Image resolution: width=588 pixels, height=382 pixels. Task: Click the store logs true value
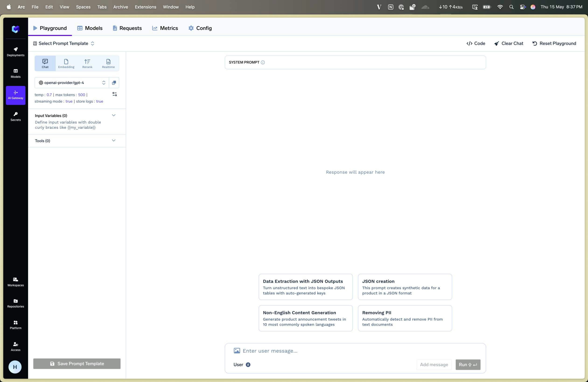coord(100,101)
